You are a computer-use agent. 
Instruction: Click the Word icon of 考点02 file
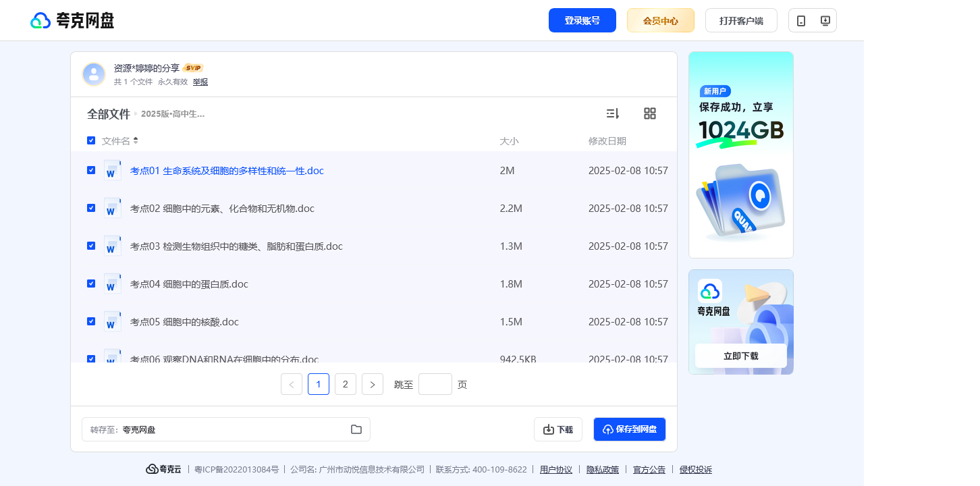[x=113, y=208]
